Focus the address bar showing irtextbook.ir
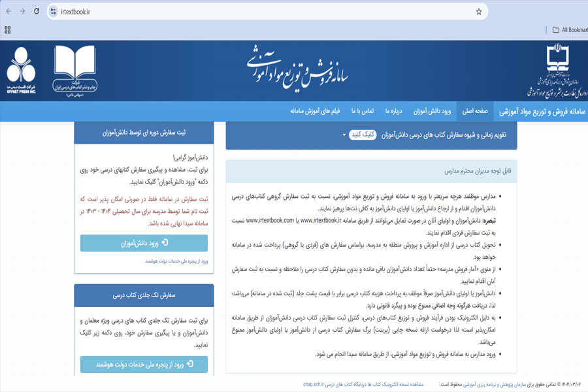 pyautogui.click(x=267, y=12)
